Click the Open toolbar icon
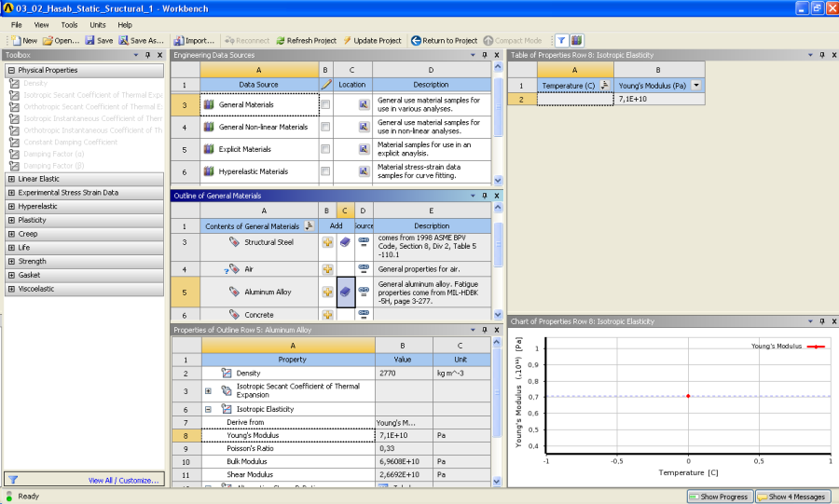This screenshot has width=839, height=504. pos(48,41)
